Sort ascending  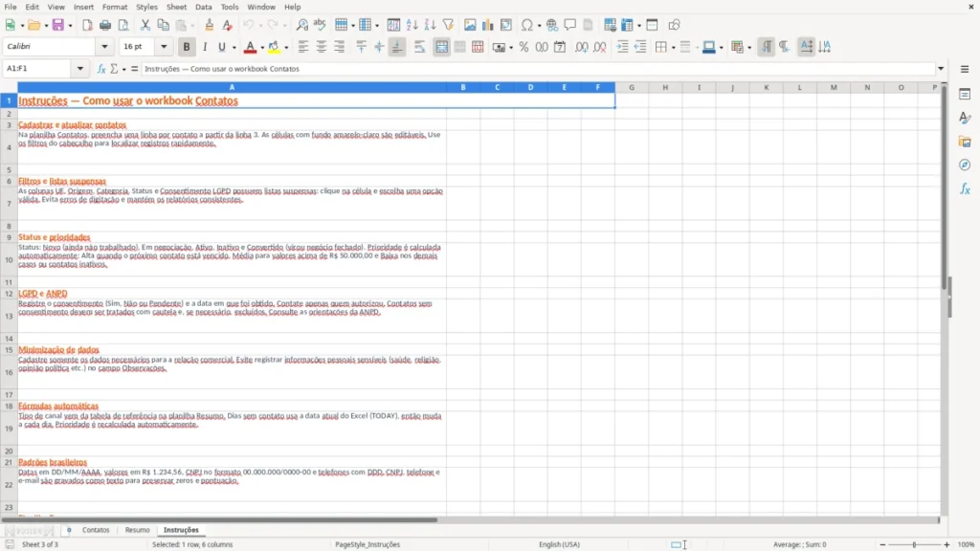pos(412,25)
